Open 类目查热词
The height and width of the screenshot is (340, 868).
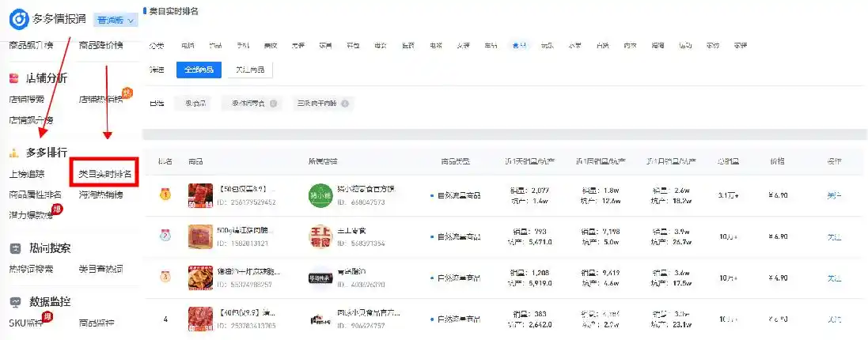tap(100, 270)
